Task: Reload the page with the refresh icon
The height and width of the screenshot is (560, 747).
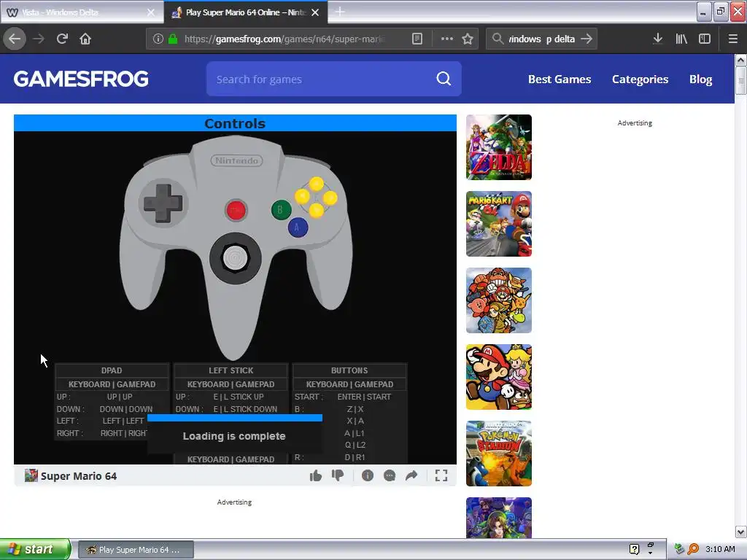Action: (x=62, y=39)
